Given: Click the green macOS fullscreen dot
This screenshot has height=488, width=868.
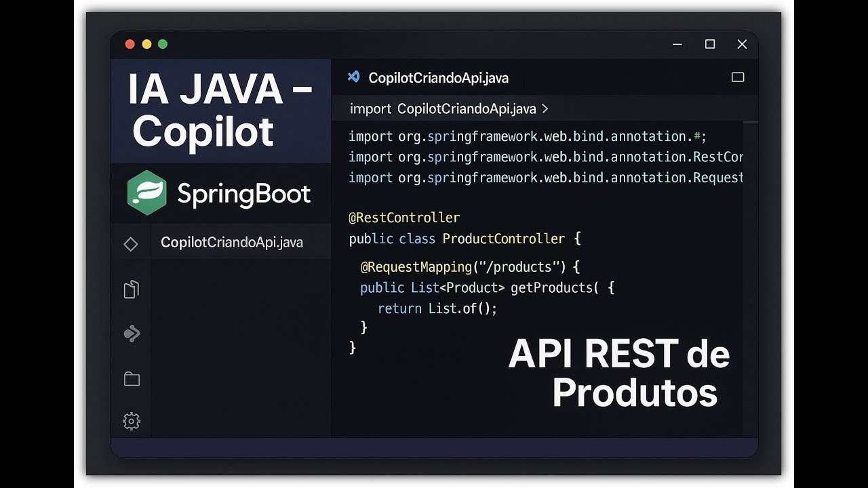Looking at the screenshot, I should coord(163,44).
